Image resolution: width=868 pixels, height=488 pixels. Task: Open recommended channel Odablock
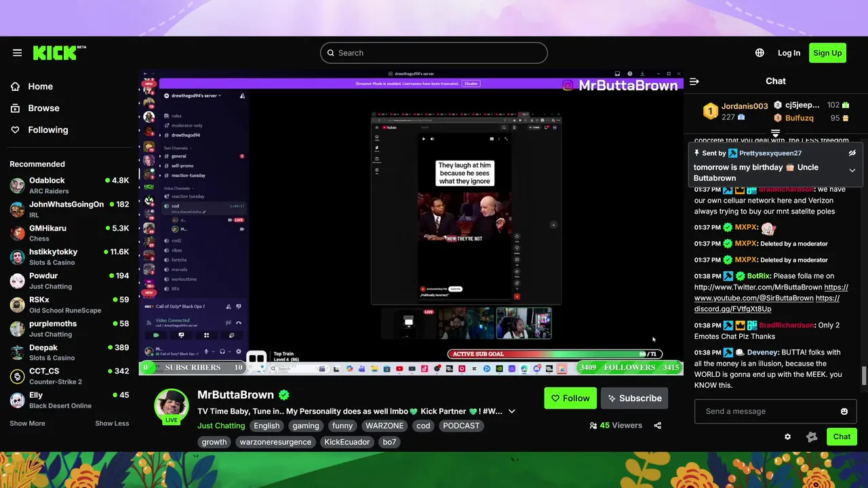coord(68,185)
